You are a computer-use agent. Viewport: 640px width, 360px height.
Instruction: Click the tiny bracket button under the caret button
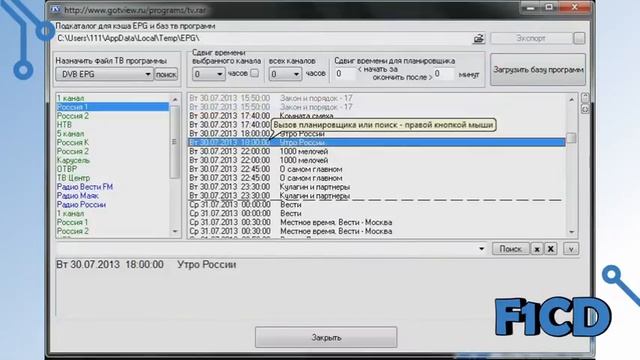pos(584,109)
